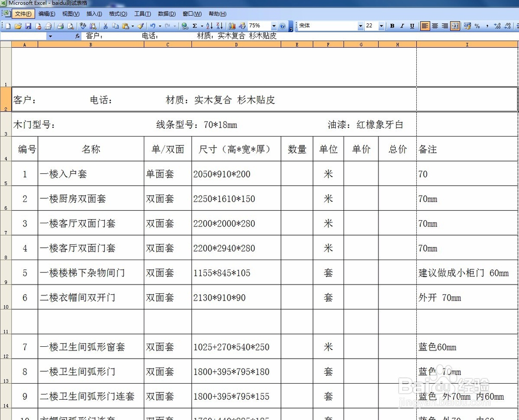Screen dimensions: 519x420
Task: Toggle Bold formatting
Action: tap(392, 26)
